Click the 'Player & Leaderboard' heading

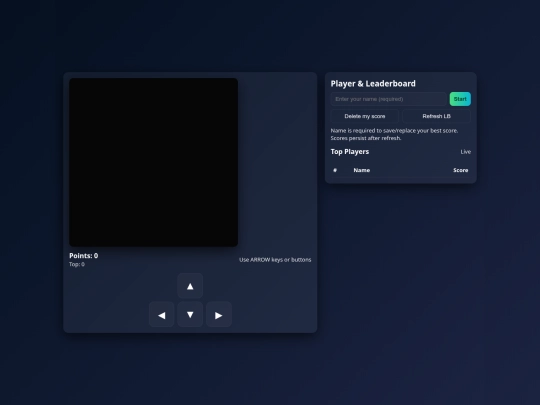pyautogui.click(x=373, y=84)
